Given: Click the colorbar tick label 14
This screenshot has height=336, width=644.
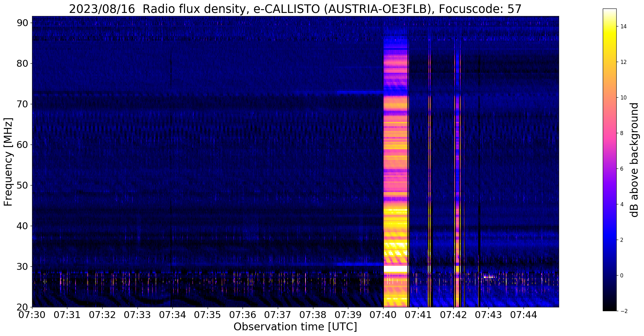Looking at the screenshot, I should (x=623, y=26).
